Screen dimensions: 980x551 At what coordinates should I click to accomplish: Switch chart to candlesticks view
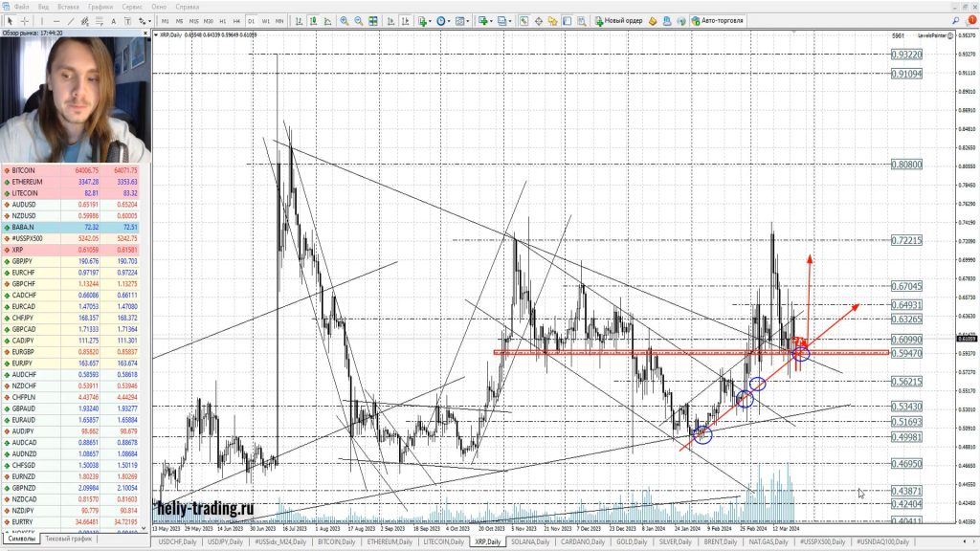click(x=313, y=20)
